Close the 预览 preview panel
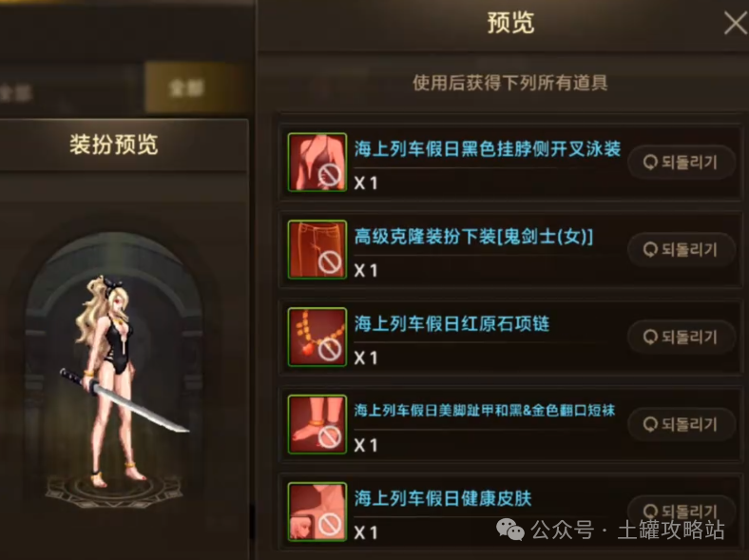This screenshot has width=749, height=560. coord(736,23)
